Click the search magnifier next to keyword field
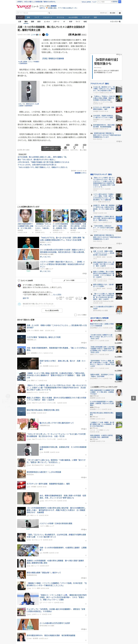138x644 pixels. pos(49,13)
